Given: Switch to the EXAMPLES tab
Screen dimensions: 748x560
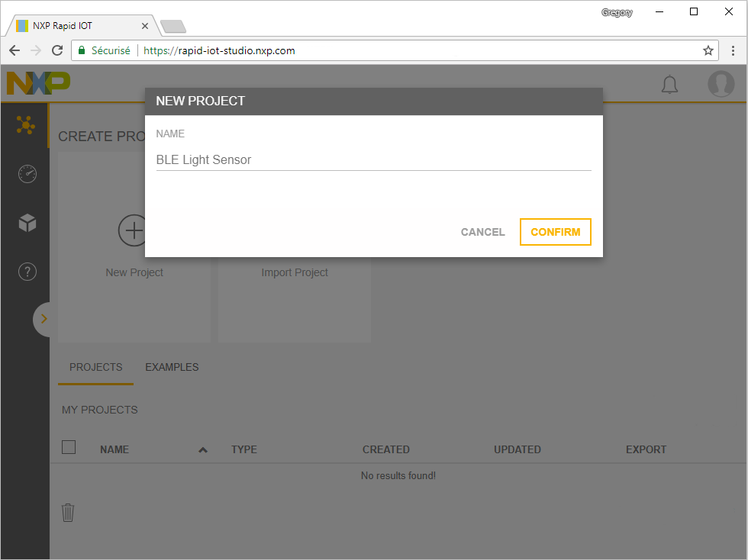Looking at the screenshot, I should pyautogui.click(x=172, y=367).
